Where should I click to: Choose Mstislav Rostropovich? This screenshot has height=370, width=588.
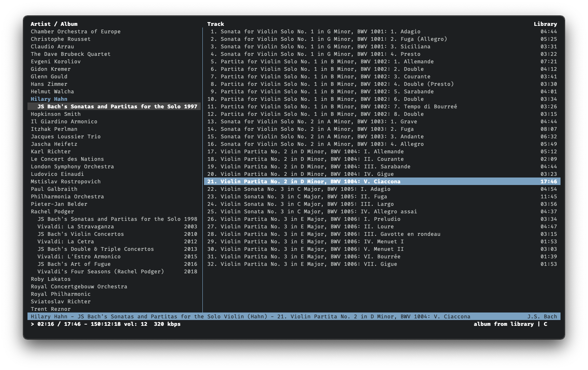pyautogui.click(x=65, y=182)
